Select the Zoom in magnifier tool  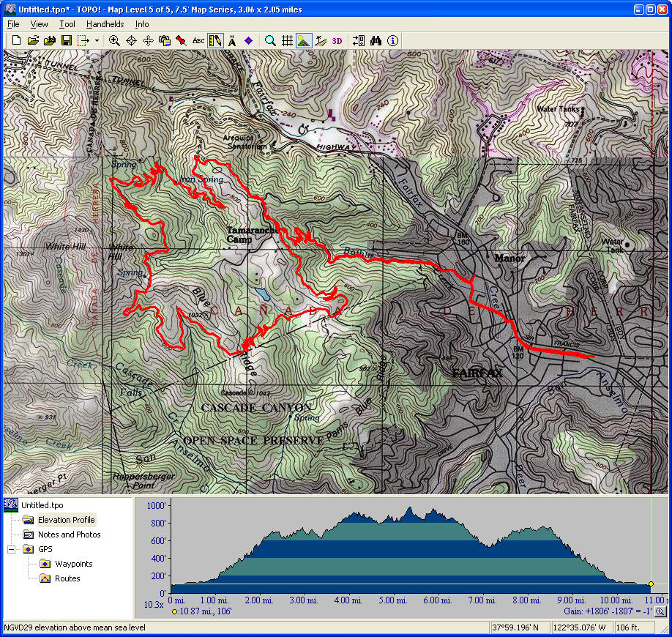(114, 40)
